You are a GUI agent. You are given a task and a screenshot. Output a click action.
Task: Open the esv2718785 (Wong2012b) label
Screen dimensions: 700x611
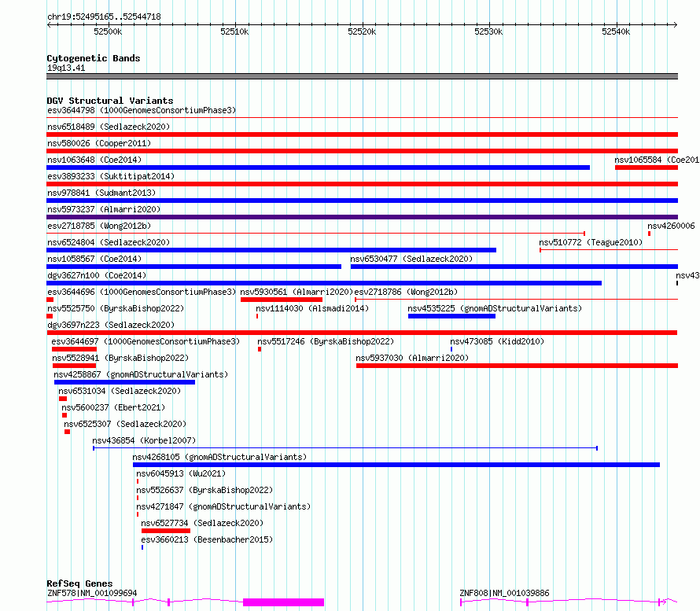[x=99, y=226]
